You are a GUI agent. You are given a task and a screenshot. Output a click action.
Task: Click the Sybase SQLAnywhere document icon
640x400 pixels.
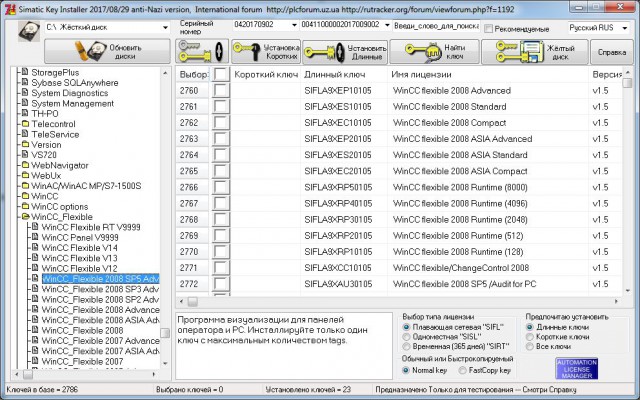tap(25, 82)
